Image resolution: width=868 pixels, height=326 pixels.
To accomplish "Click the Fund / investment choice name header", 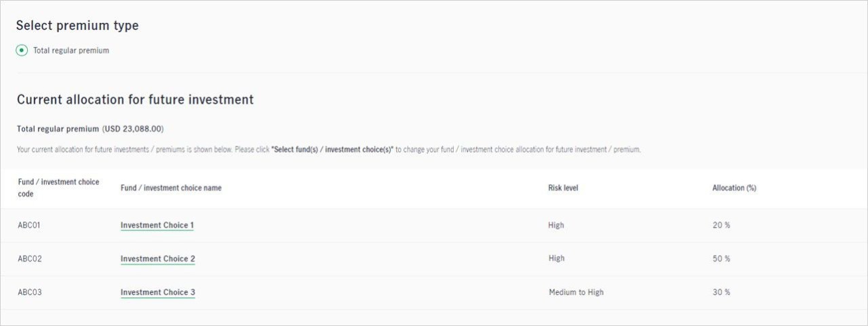I will [171, 188].
